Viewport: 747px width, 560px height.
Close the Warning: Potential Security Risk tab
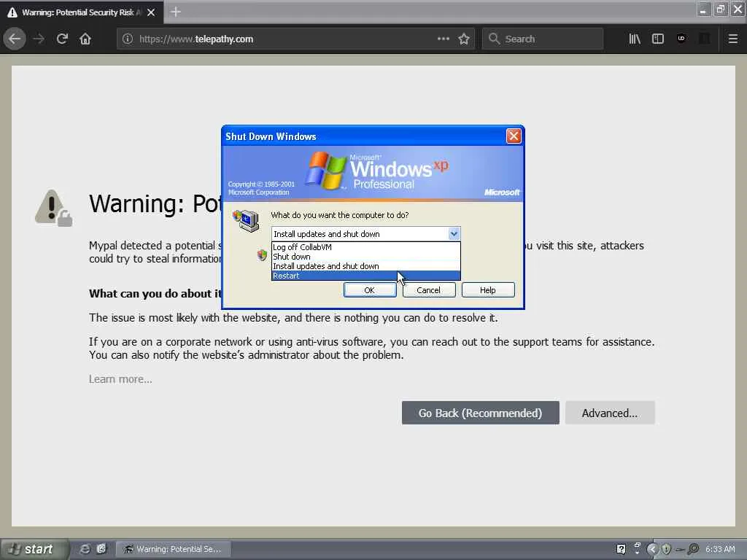(x=151, y=12)
